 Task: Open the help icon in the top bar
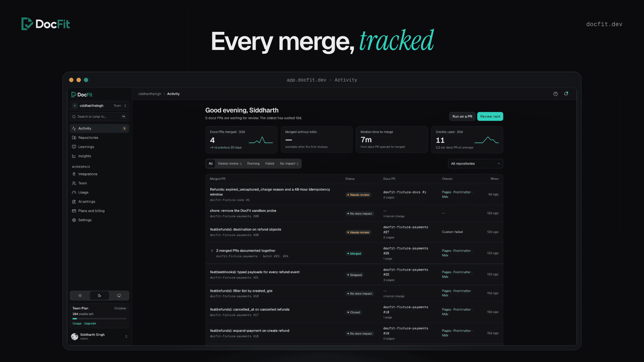[x=555, y=94]
